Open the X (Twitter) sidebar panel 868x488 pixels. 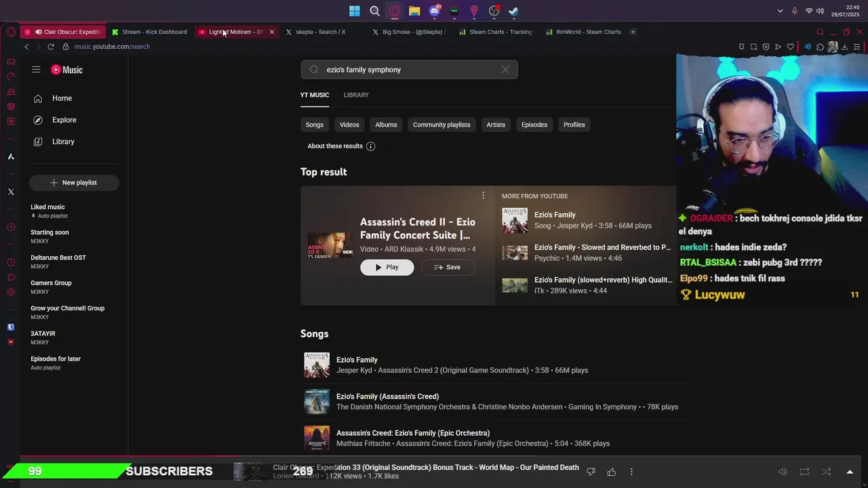[x=11, y=192]
